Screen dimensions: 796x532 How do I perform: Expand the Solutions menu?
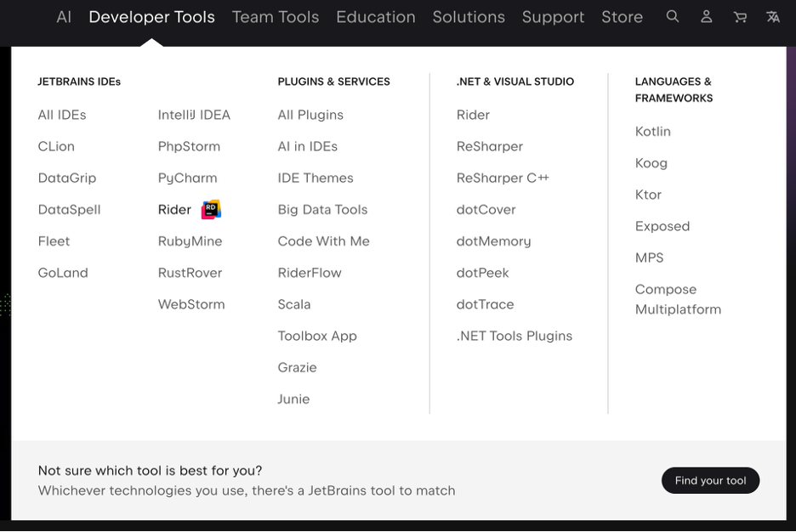[x=469, y=17]
